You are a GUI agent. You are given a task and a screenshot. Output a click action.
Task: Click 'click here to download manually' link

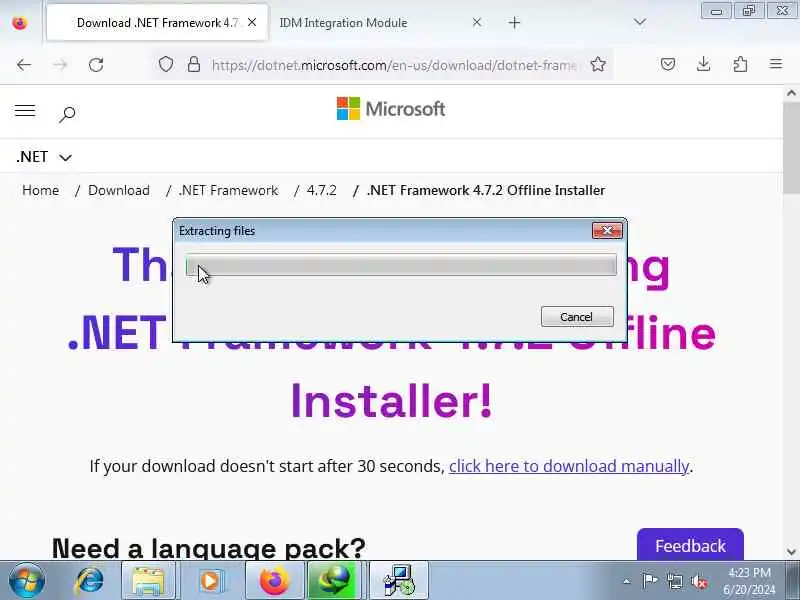(568, 466)
